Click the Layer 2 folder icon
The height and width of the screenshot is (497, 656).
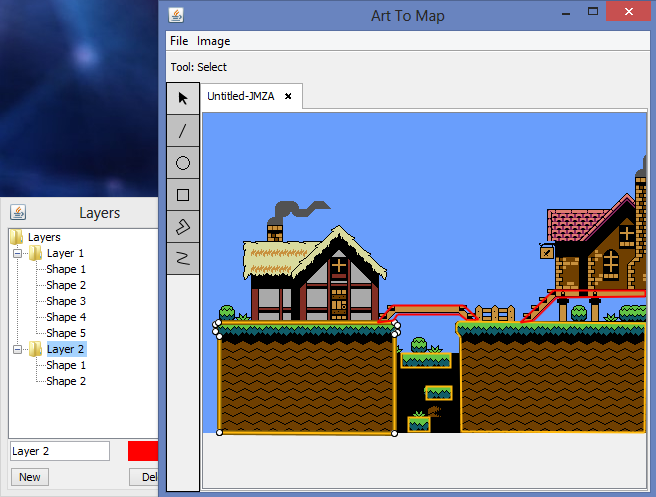tap(36, 349)
